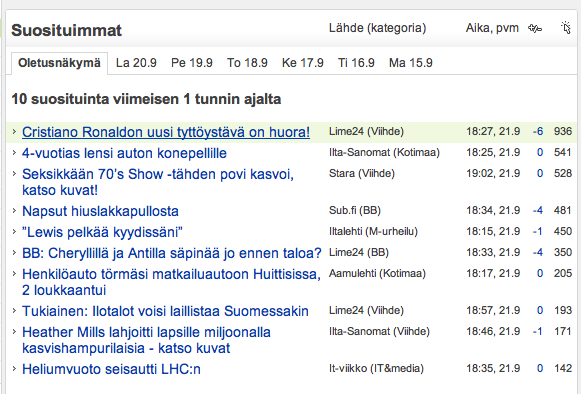Click the Aika, pvm column header
Viewport: 581px width, 394px height.
pyautogui.click(x=492, y=28)
